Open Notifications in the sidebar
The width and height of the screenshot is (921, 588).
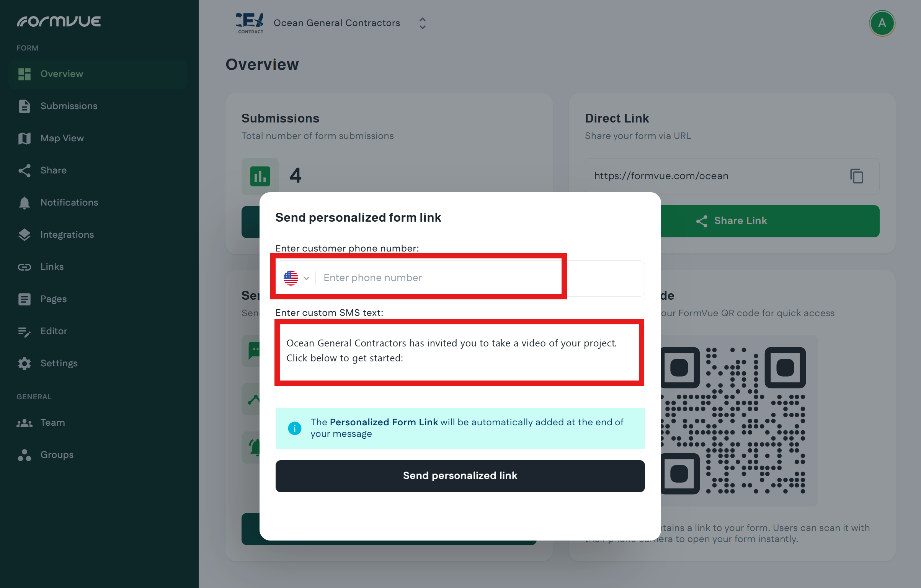[x=69, y=203]
